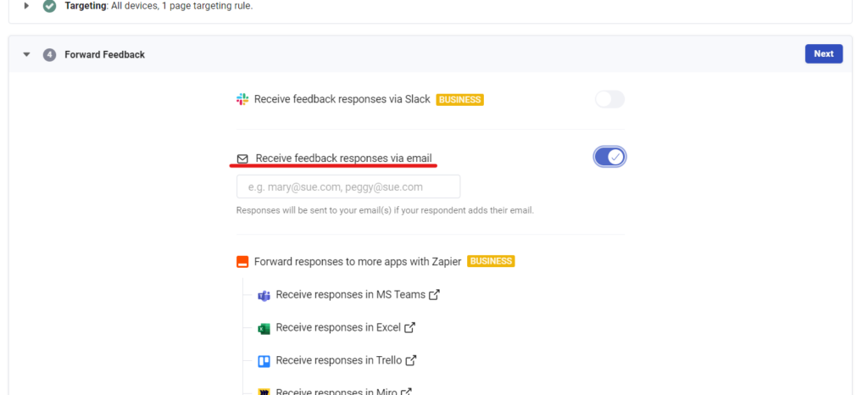Click the external-link icon next to MS Teams
The height and width of the screenshot is (395, 868).
(434, 295)
